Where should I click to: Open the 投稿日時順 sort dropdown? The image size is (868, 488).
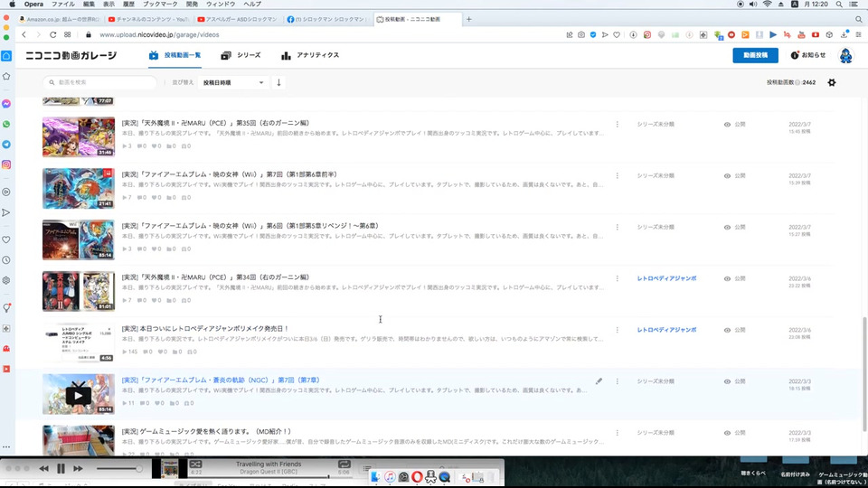pos(232,82)
